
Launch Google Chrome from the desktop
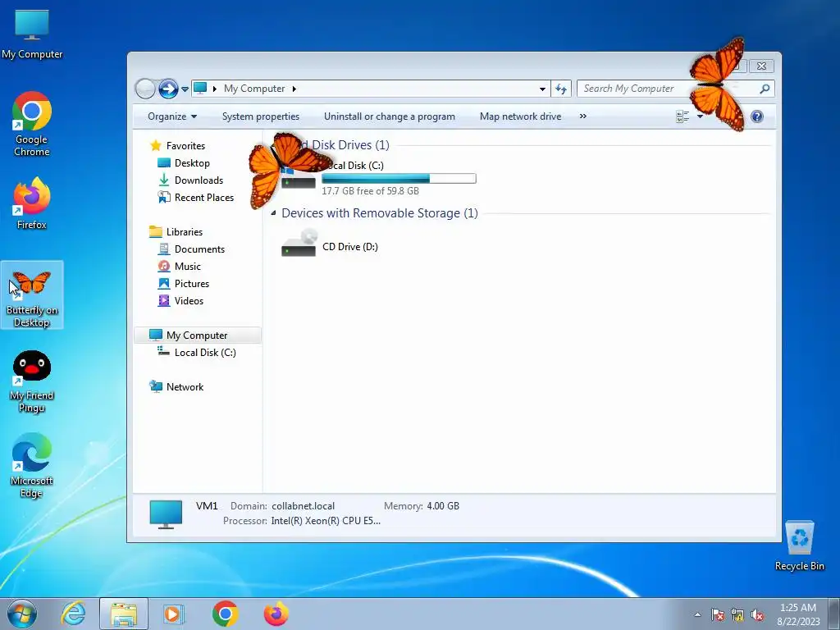tap(32, 125)
